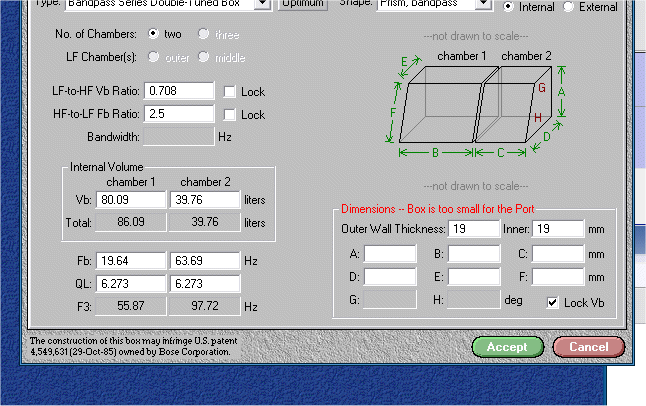This screenshot has height=406, width=646.
Task: Edit Outer Wall Thickness field
Action: coord(474,229)
